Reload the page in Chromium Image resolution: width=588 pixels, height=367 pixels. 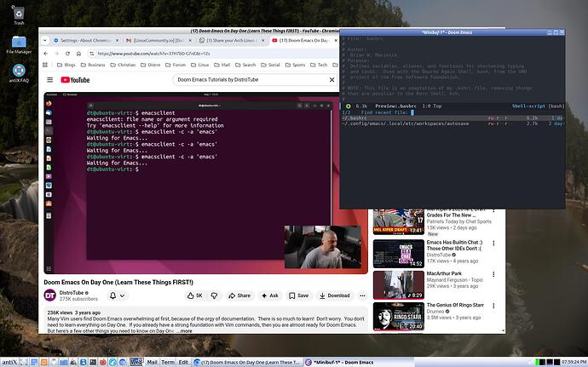(67, 54)
